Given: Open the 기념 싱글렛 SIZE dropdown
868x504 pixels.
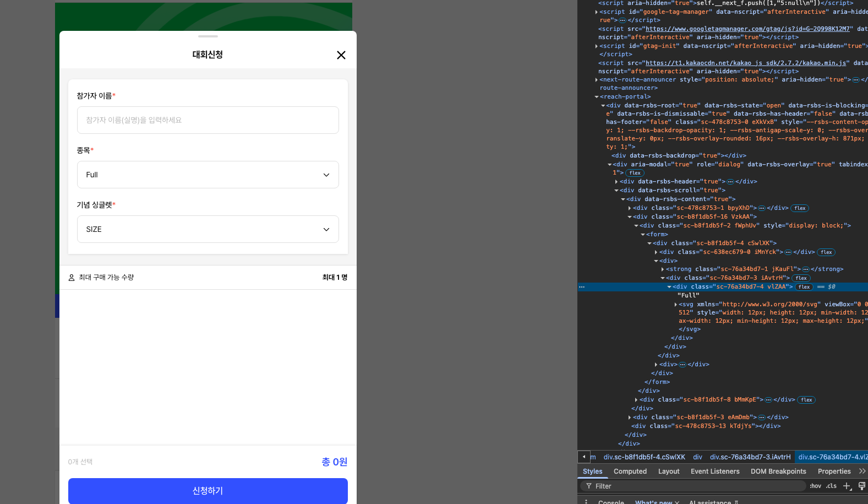Looking at the screenshot, I should coord(208,229).
